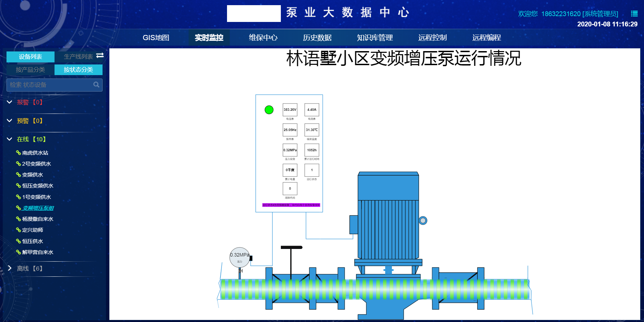Click the link icon beside 杨漫撒自来水

pyautogui.click(x=18, y=219)
